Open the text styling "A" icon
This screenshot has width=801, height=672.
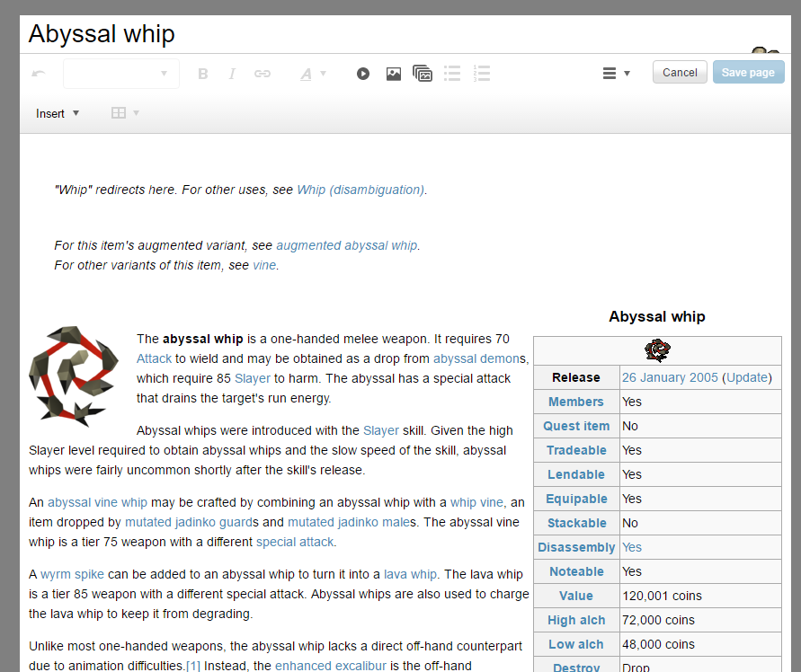pos(307,73)
